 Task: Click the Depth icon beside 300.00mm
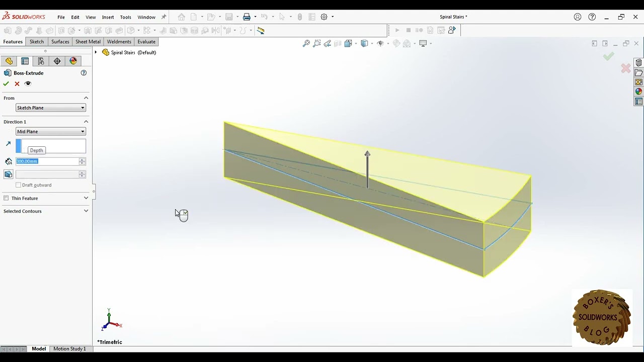[x=8, y=161]
